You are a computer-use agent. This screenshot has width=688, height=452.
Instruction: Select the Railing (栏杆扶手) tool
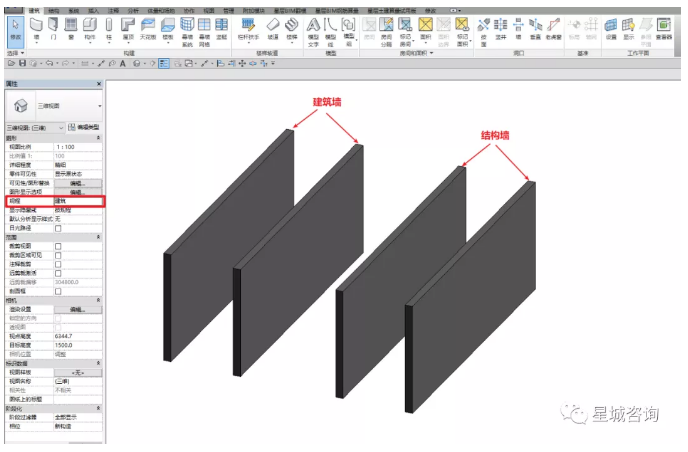pyautogui.click(x=248, y=29)
